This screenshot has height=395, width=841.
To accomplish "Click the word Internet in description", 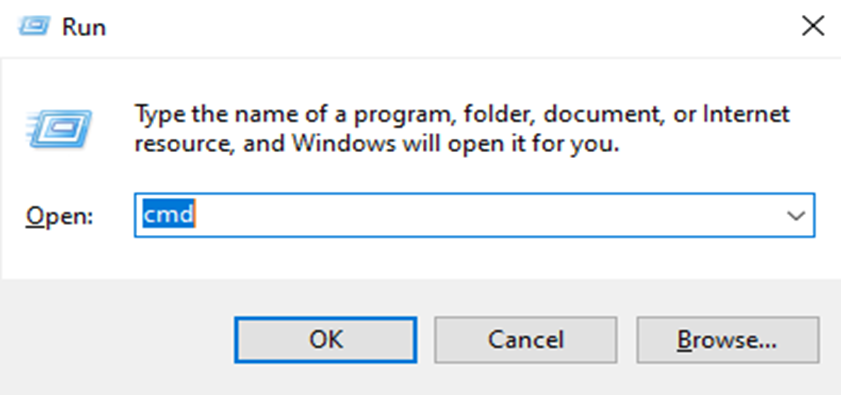I will pos(748,115).
